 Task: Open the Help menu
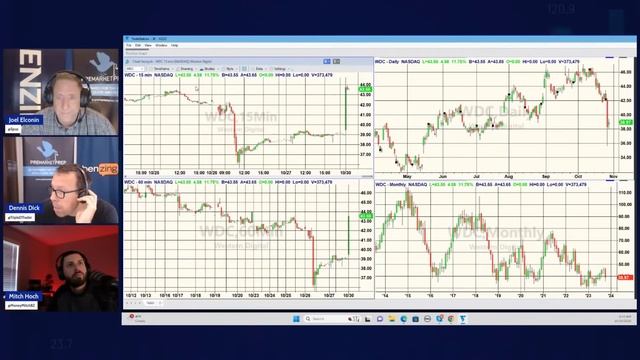pyautogui.click(x=174, y=45)
